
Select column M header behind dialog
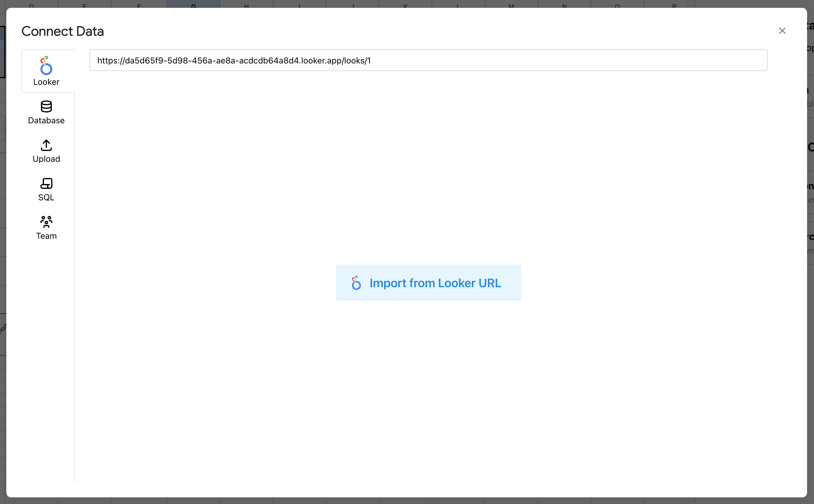pos(511,4)
